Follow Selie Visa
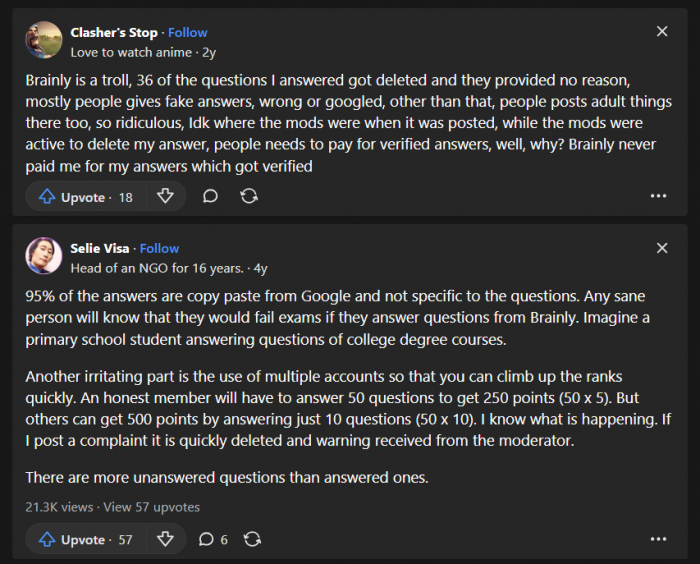 tap(160, 249)
